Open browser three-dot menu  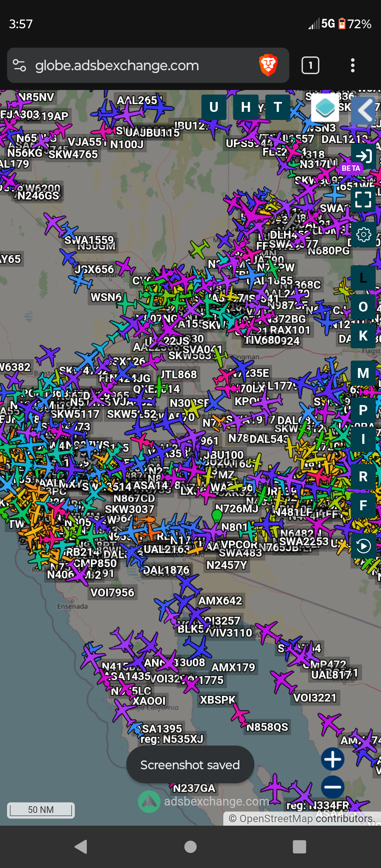[x=352, y=65]
